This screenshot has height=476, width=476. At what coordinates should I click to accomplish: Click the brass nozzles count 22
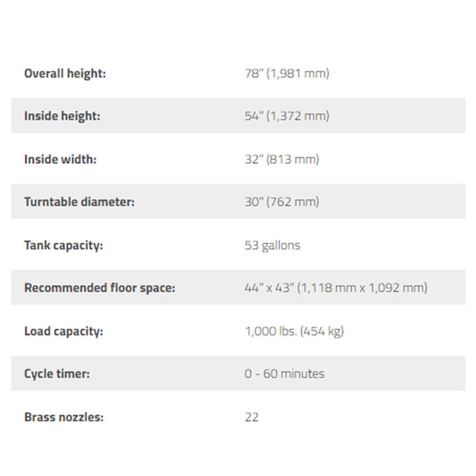252,417
